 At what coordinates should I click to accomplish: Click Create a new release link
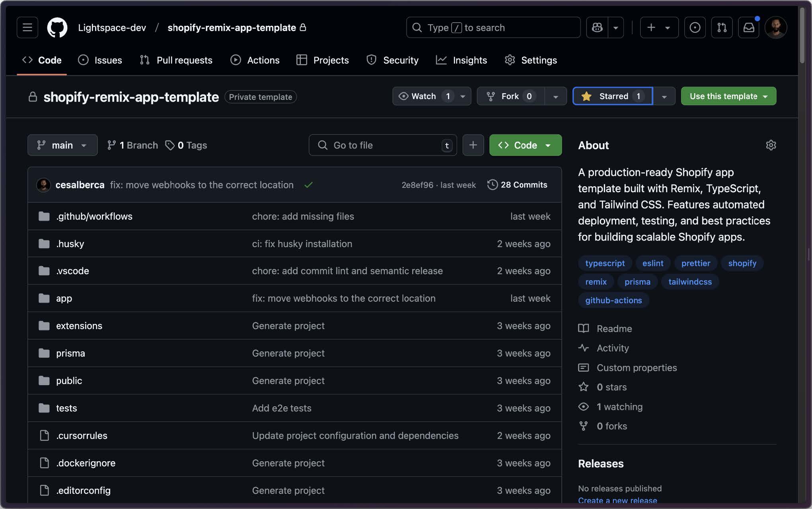pos(617,500)
